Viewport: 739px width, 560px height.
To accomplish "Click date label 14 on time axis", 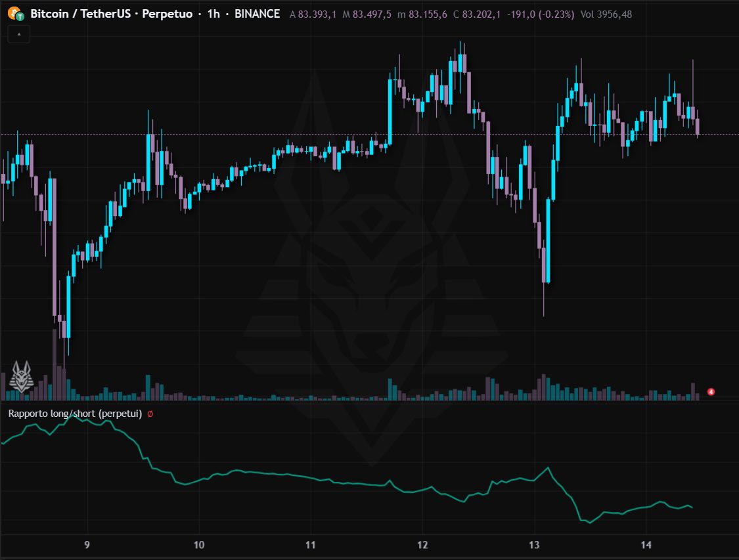I will [x=646, y=545].
